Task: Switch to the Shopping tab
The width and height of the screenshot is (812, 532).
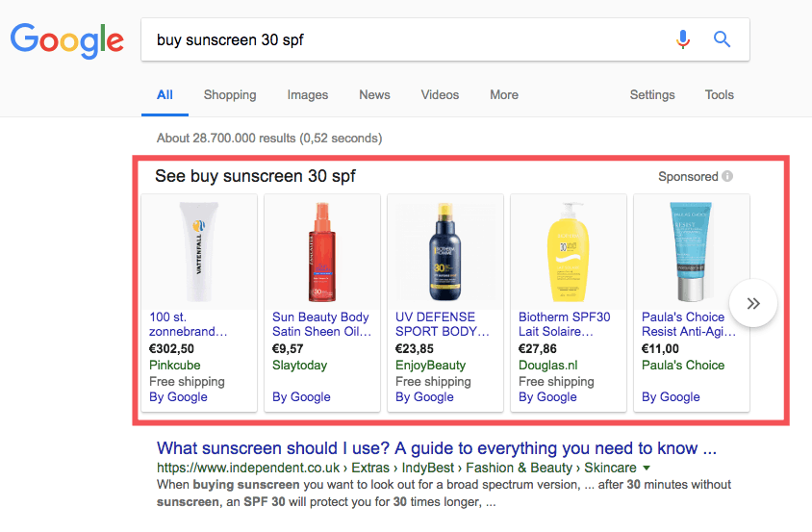Action: tap(230, 95)
